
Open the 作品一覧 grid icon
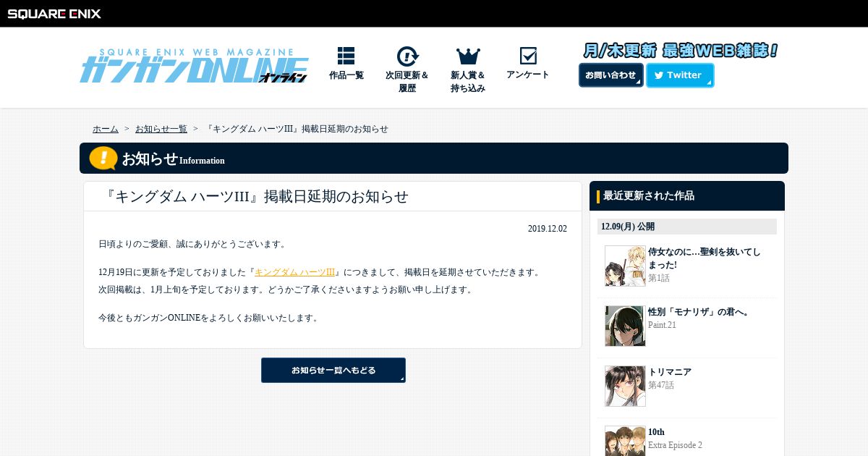346,56
